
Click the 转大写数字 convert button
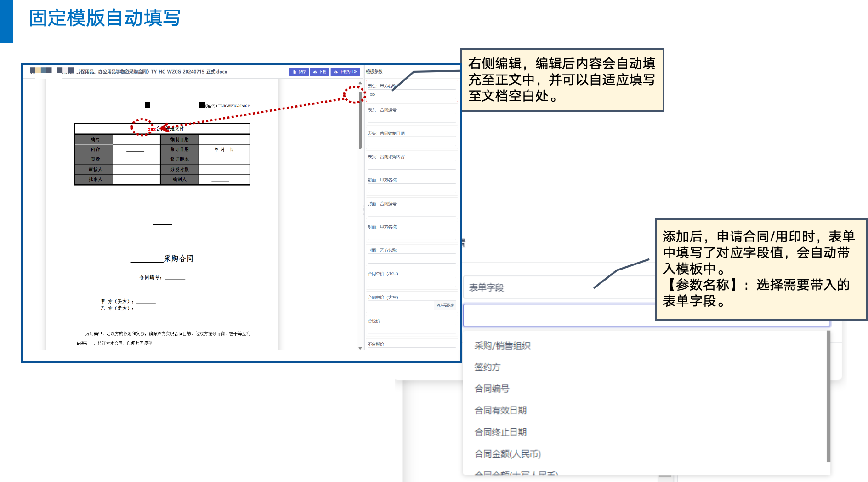pyautogui.click(x=444, y=305)
